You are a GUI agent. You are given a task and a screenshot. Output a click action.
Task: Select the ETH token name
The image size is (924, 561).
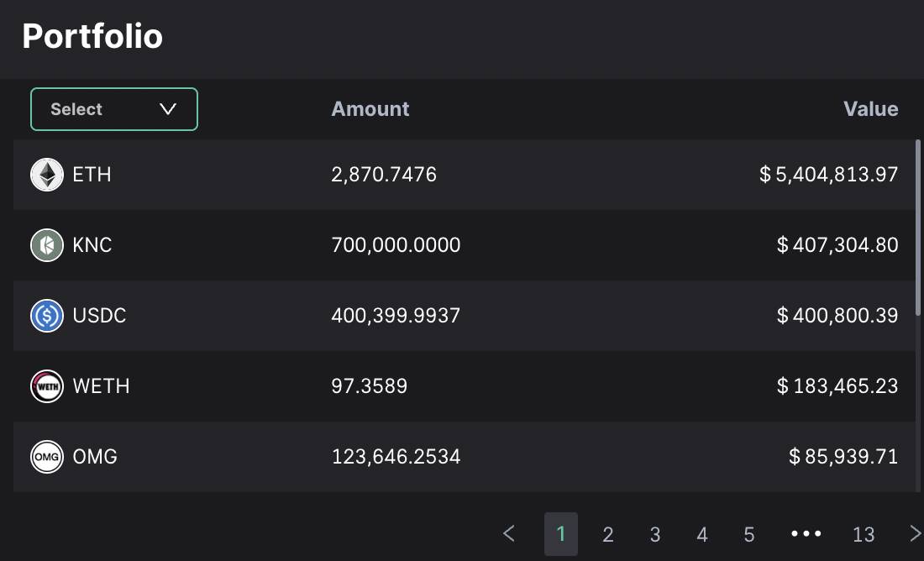pyautogui.click(x=92, y=175)
